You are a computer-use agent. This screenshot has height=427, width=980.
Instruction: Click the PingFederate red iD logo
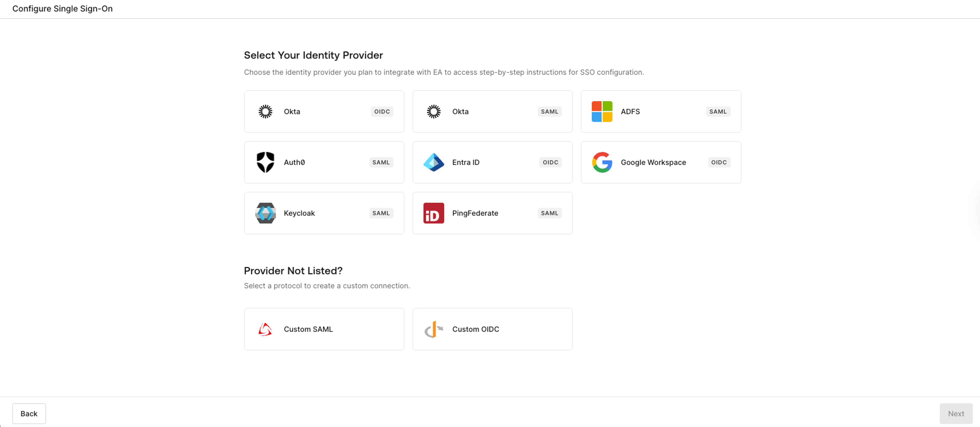[x=434, y=213]
